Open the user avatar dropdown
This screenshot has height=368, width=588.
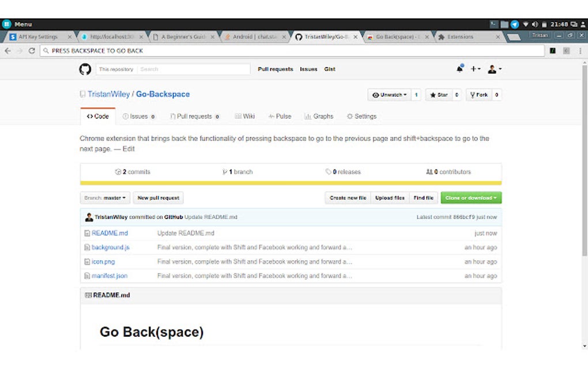click(494, 69)
